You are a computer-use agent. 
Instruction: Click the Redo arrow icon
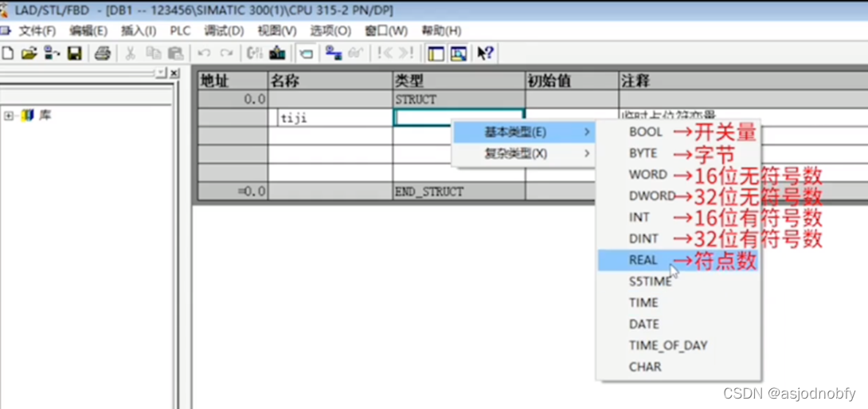[x=226, y=53]
